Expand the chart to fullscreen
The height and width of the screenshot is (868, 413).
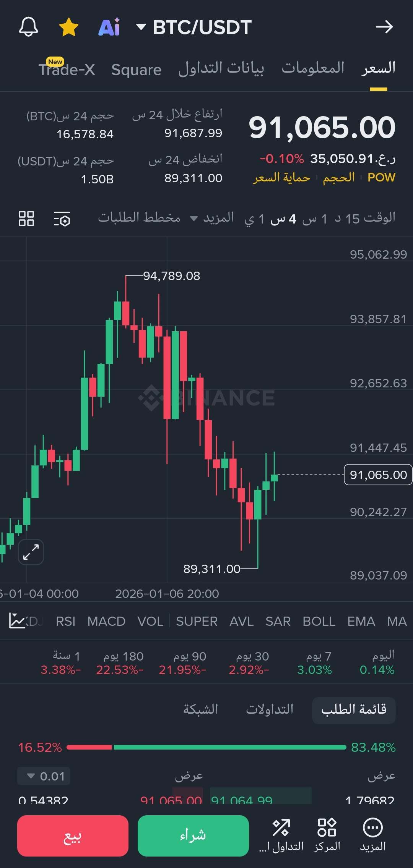click(x=31, y=552)
